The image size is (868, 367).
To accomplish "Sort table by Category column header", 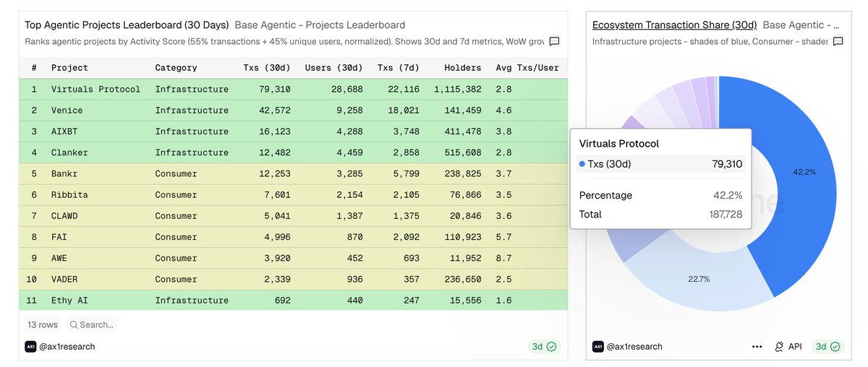I will [176, 68].
